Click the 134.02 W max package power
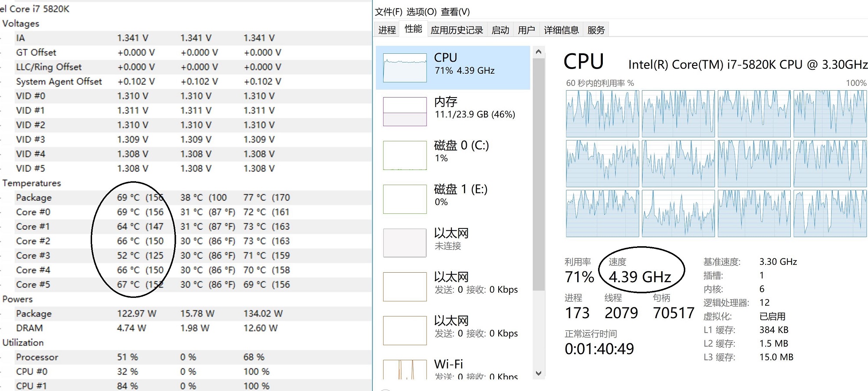The height and width of the screenshot is (391, 868). point(263,314)
